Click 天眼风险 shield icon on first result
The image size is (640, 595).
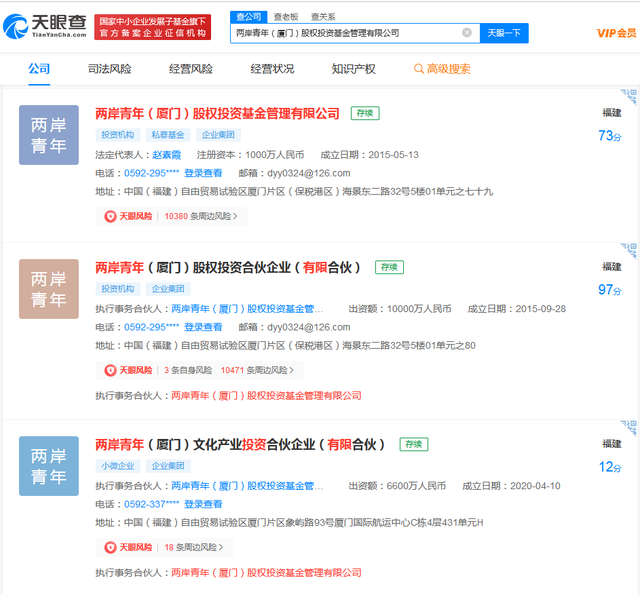[x=110, y=216]
